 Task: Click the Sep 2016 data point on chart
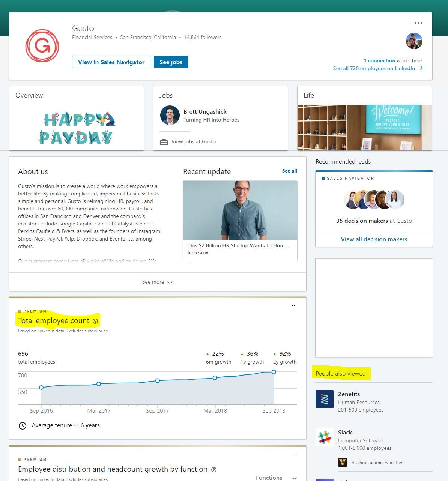point(41,388)
